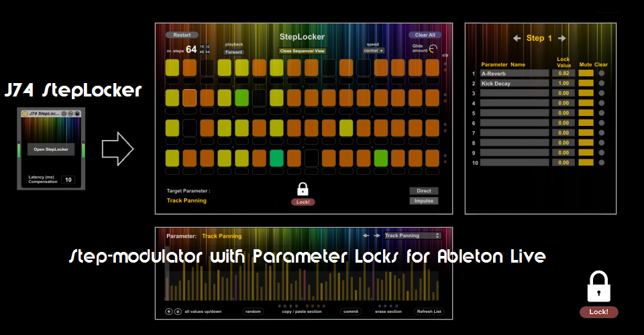Screen dimensions: 644x335
Task: Click the Kick Decay lock value 1.00
Action: tap(563, 83)
